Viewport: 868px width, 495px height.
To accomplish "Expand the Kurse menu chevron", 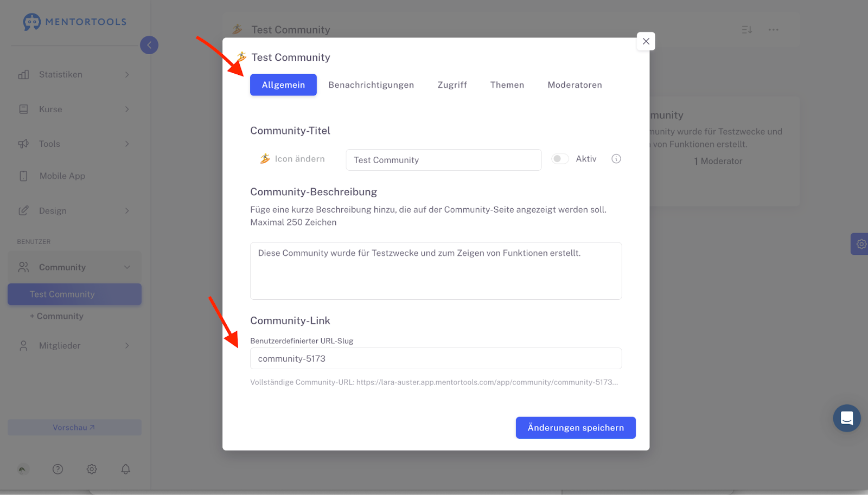I will (127, 110).
